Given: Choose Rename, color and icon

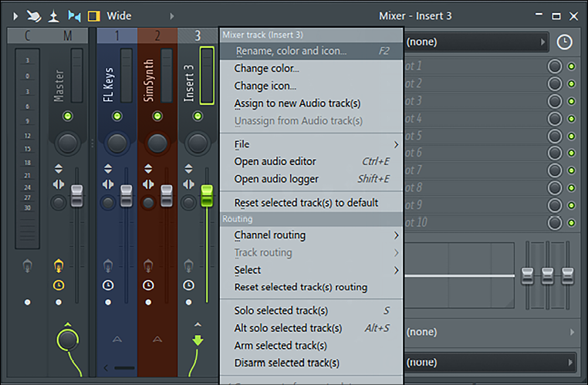Looking at the screenshot, I should pos(312,51).
